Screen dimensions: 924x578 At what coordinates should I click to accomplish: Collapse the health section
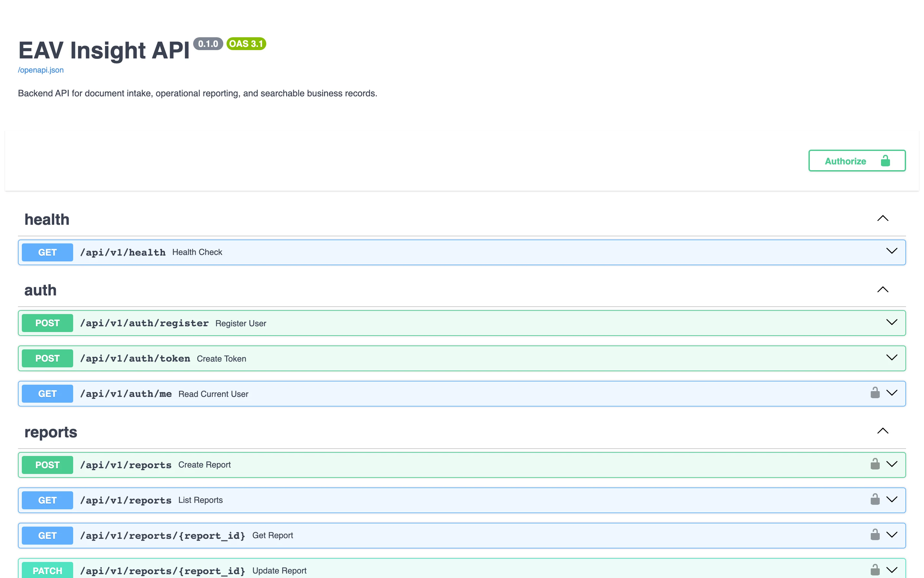[883, 218]
